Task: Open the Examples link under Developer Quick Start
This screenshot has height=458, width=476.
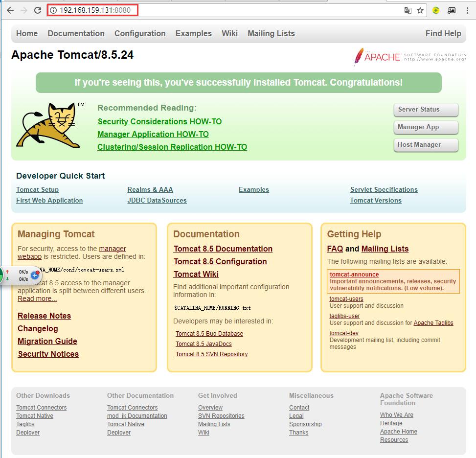Action: (x=254, y=189)
